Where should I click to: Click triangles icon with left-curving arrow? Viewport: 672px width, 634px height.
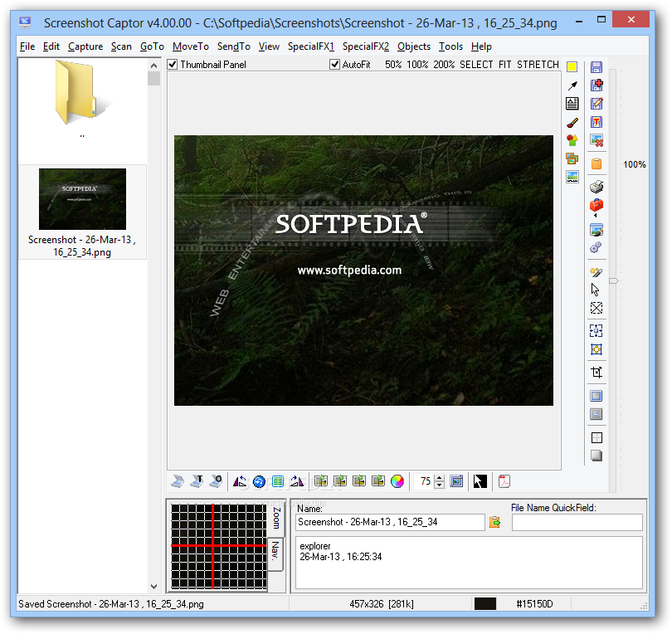coord(240,481)
